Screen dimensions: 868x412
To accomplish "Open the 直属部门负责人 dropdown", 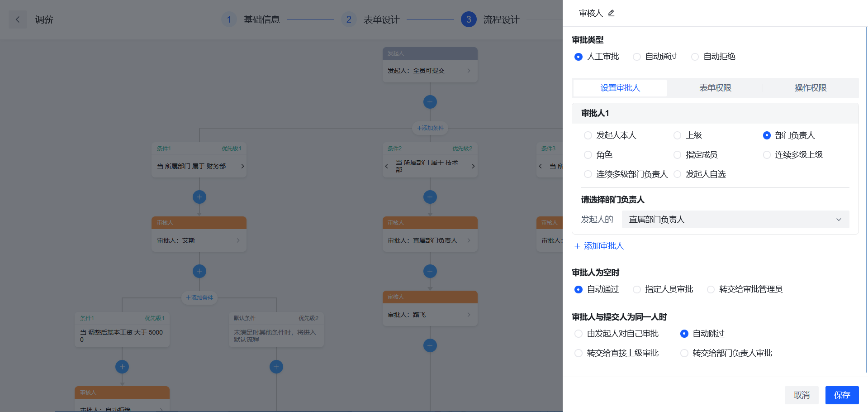I will coord(735,220).
